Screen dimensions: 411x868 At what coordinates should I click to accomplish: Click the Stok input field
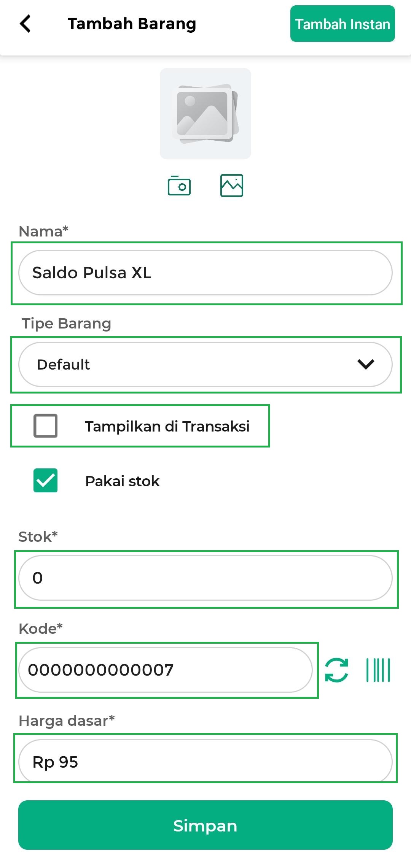pyautogui.click(x=205, y=578)
